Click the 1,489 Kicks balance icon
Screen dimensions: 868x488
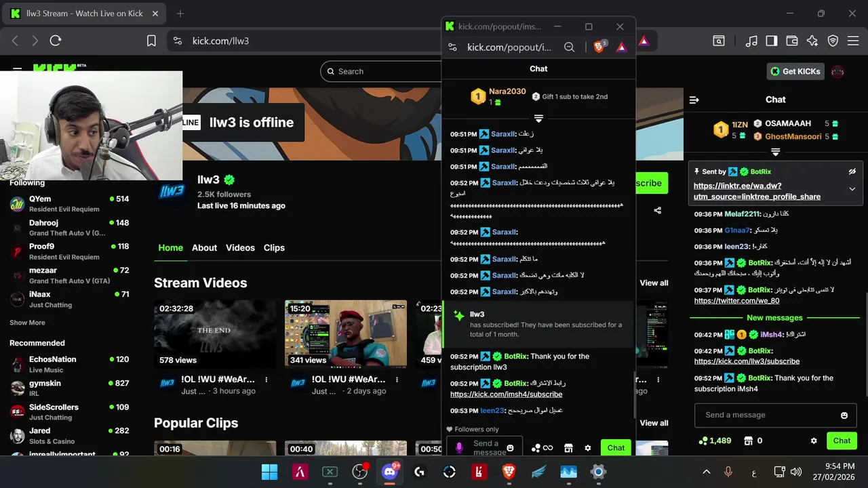click(715, 441)
